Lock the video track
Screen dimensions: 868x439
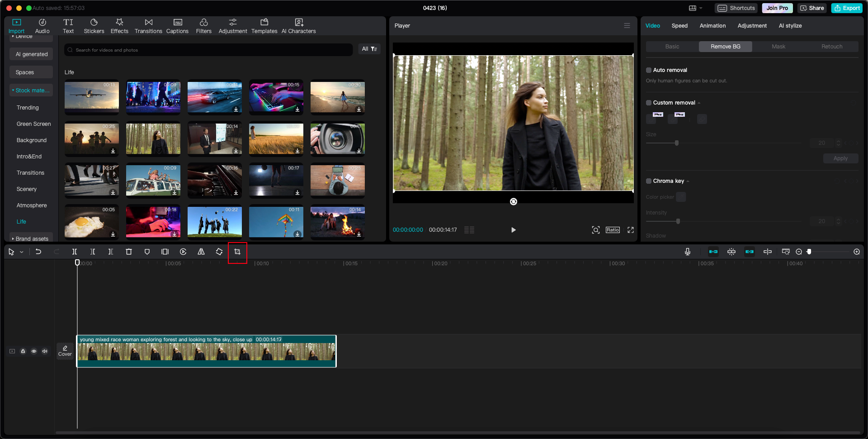(x=23, y=351)
